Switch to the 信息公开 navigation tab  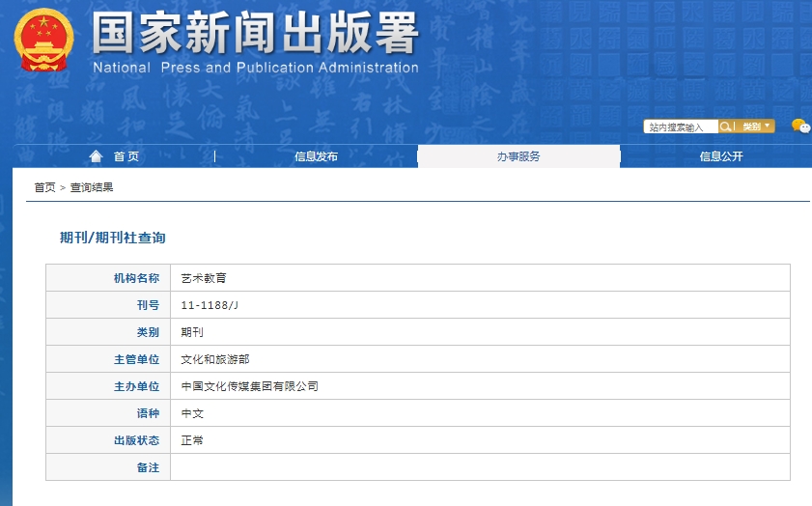[721, 156]
